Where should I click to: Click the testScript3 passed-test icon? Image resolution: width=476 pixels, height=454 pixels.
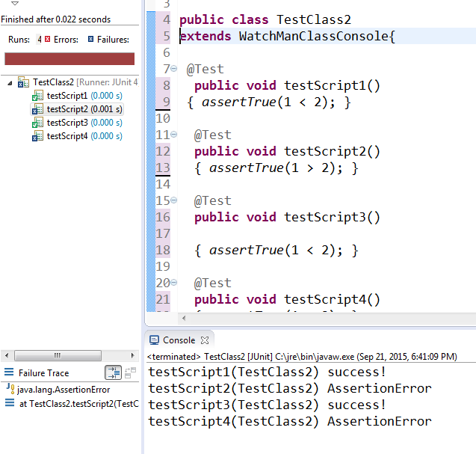click(x=37, y=123)
